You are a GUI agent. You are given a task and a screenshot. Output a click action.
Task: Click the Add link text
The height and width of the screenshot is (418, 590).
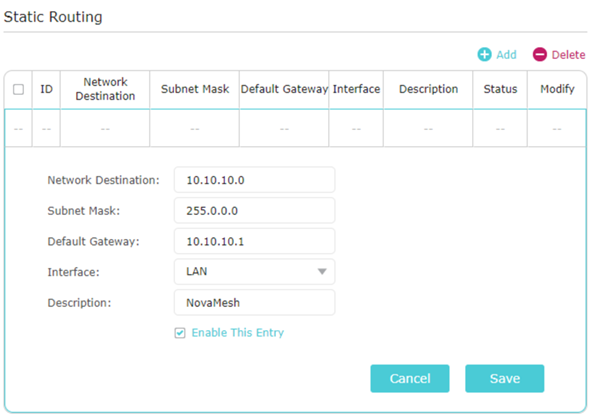(x=506, y=55)
